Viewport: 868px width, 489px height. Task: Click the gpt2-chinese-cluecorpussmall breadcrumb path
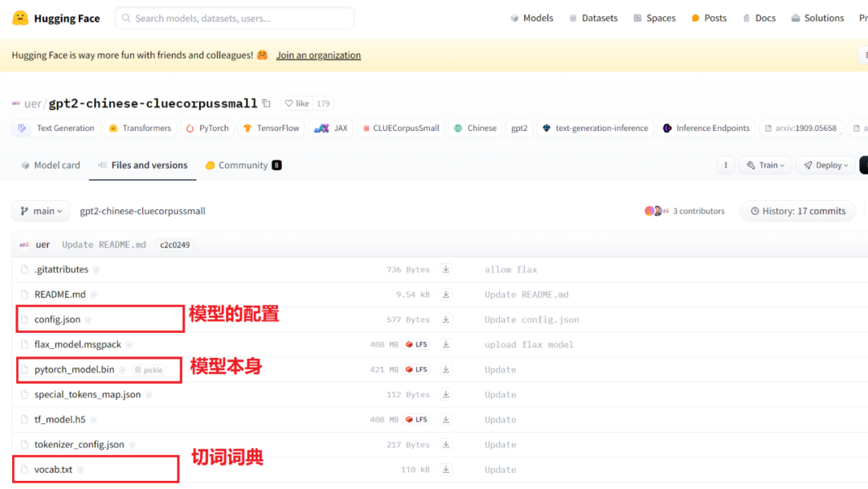[142, 211]
